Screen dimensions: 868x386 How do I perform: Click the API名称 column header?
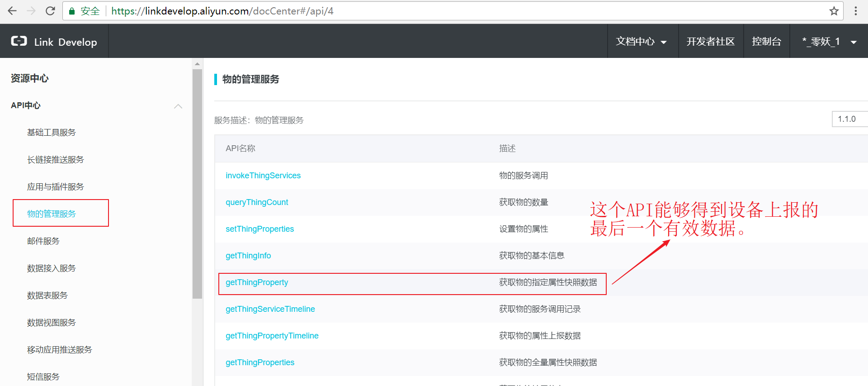pos(241,148)
